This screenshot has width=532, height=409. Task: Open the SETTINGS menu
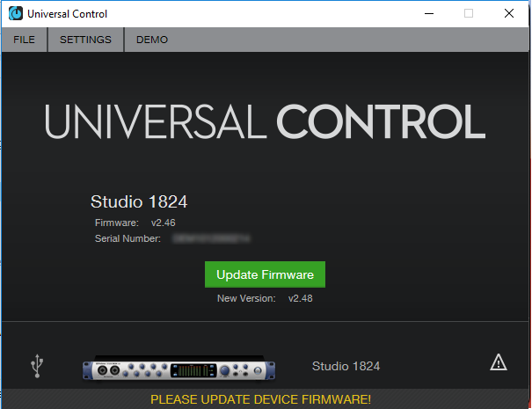point(85,40)
